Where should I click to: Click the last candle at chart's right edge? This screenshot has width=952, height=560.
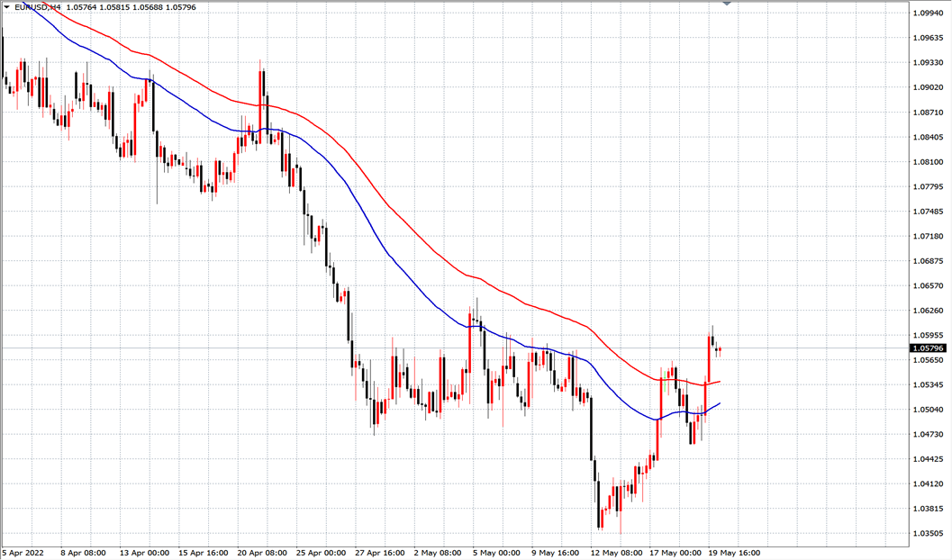[x=720, y=350]
